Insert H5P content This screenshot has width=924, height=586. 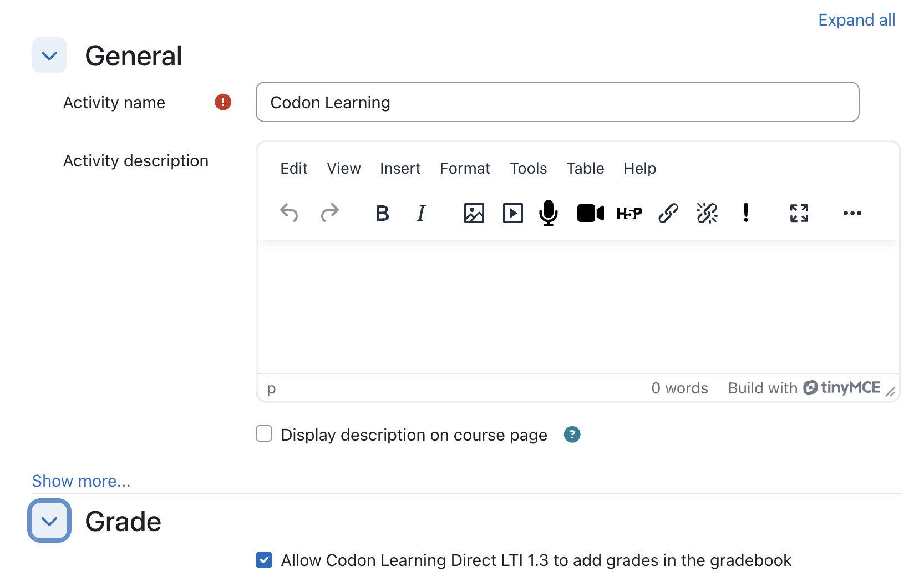pos(629,213)
